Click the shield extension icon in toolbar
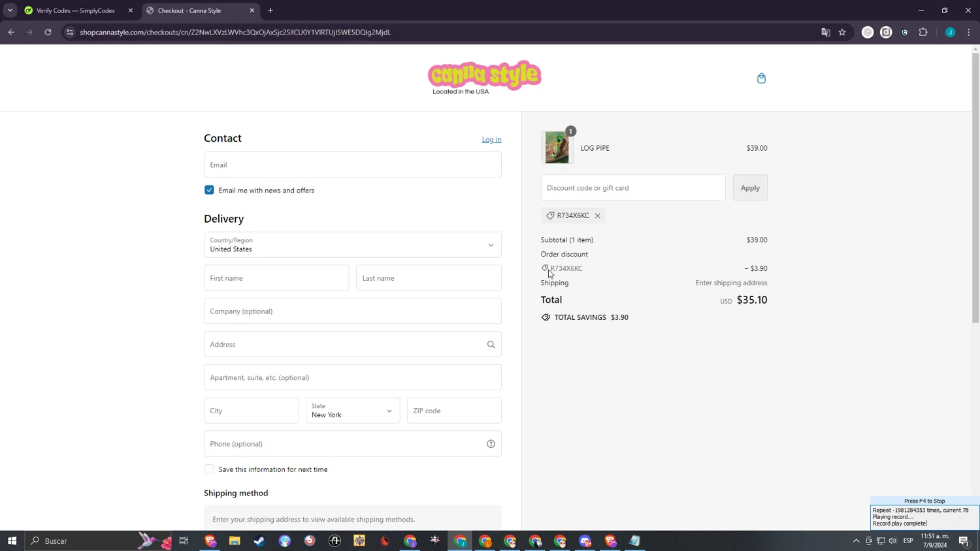The image size is (980, 551). [905, 32]
